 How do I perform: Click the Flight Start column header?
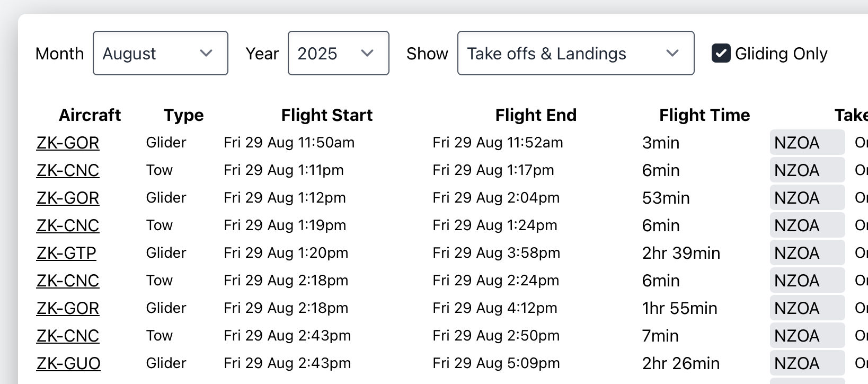tap(326, 115)
